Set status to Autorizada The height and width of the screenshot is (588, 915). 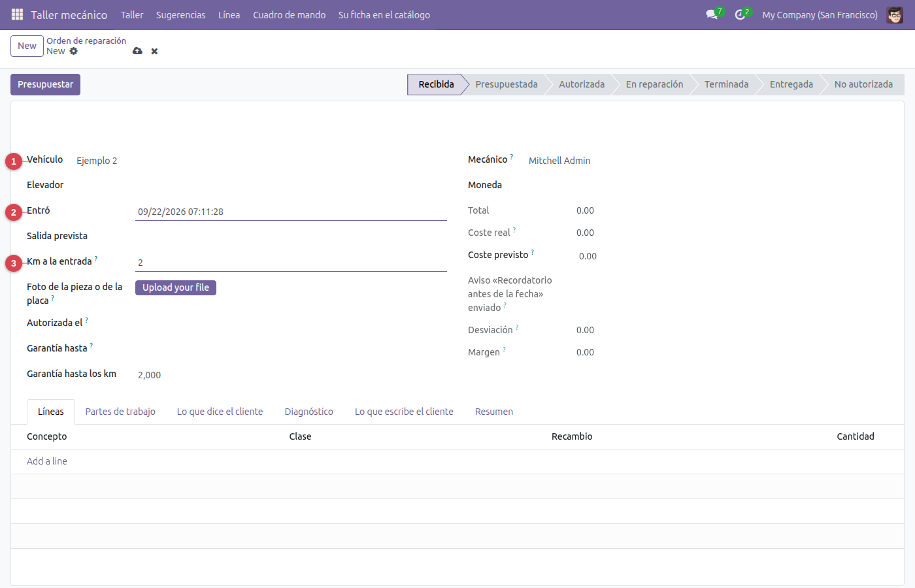coord(582,84)
